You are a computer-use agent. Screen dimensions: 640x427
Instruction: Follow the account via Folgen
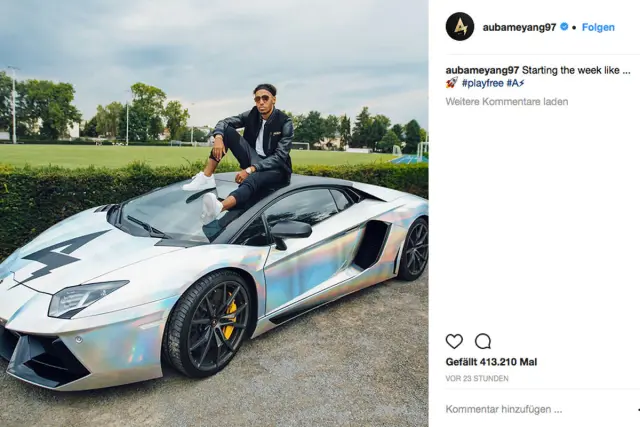[598, 27]
